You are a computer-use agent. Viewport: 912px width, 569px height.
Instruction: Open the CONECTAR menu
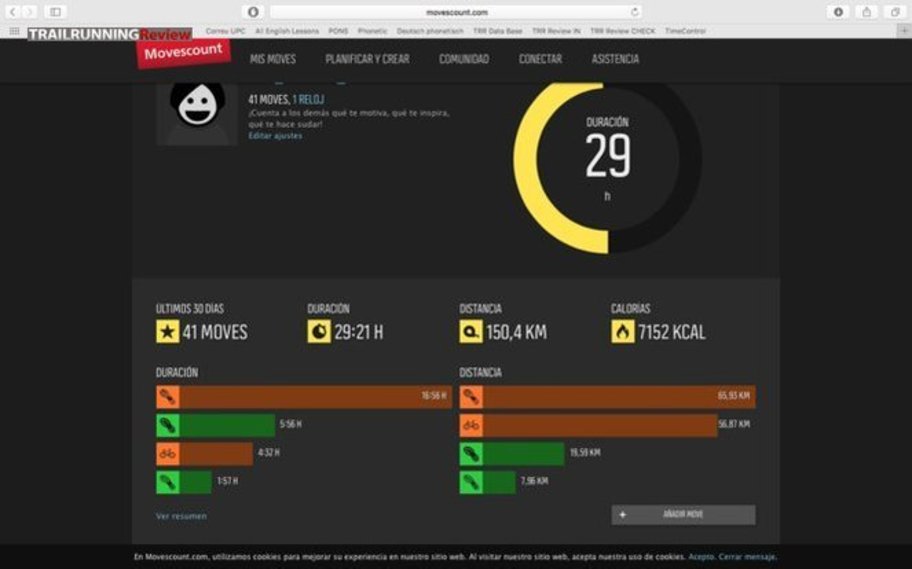540,59
